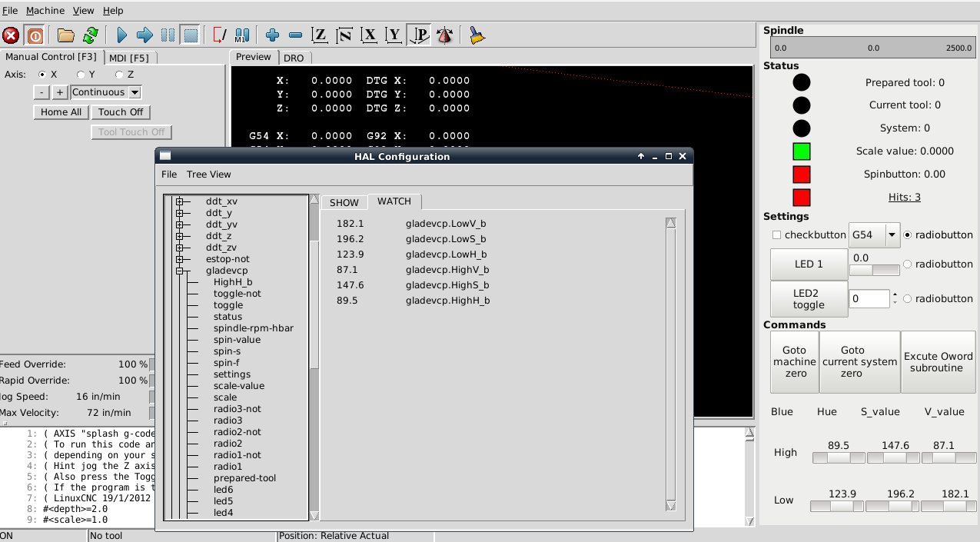The width and height of the screenshot is (980, 542).
Task: Toggle the LED2 toggle button
Action: tap(809, 299)
